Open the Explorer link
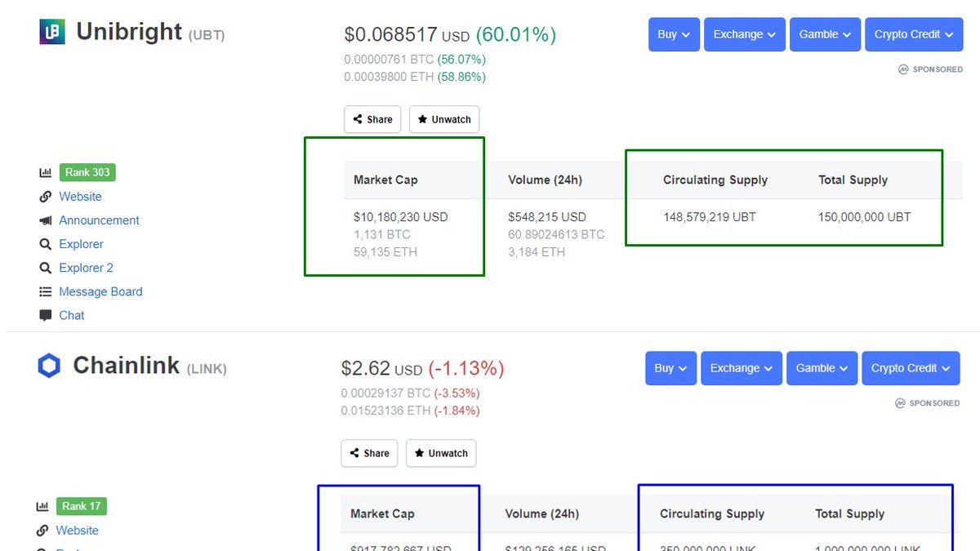980x551 pixels. point(81,244)
